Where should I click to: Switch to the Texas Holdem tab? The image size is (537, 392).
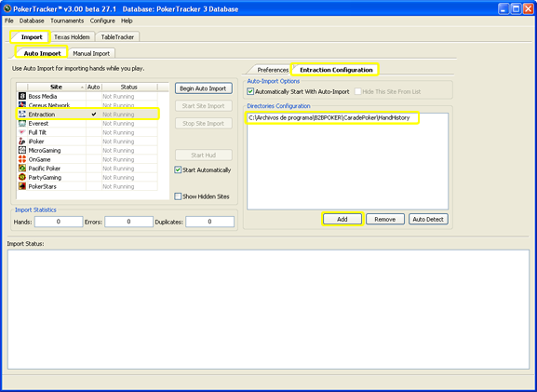pyautogui.click(x=72, y=37)
